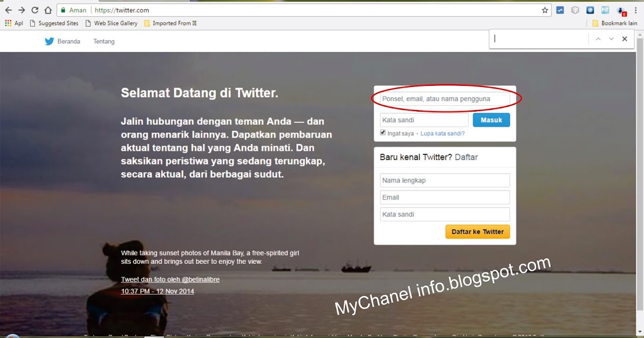Image resolution: width=644 pixels, height=338 pixels.
Task: Click the Ponsel, email, atau nama pengguna field
Action: coord(445,99)
